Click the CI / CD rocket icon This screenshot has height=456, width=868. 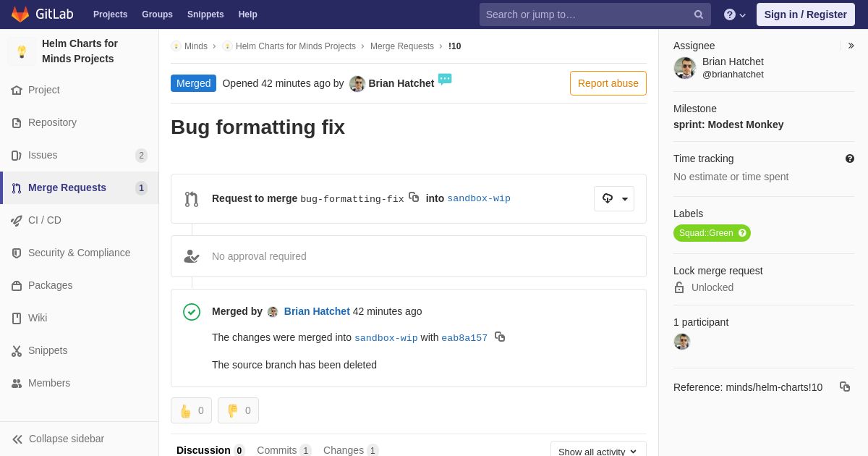pos(17,221)
